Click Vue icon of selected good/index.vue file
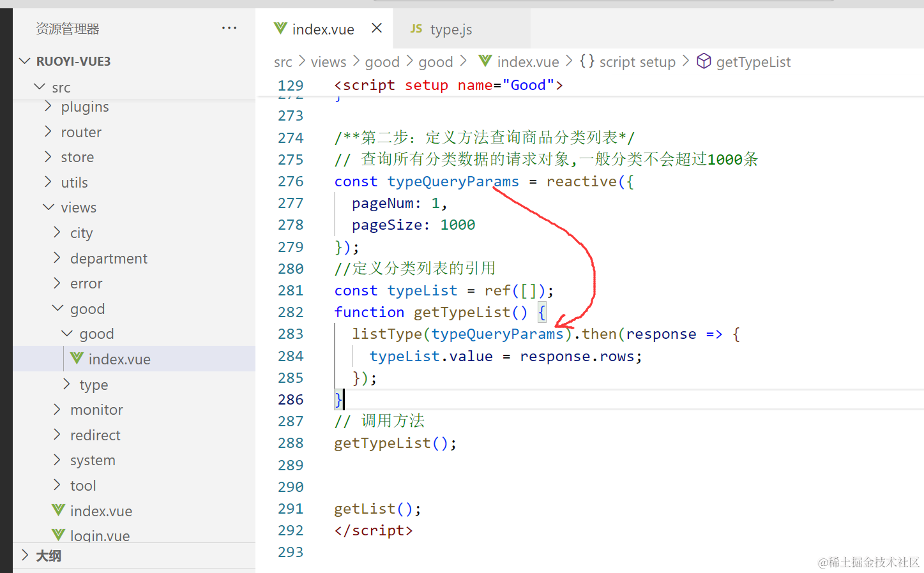The height and width of the screenshot is (573, 924). click(x=77, y=359)
